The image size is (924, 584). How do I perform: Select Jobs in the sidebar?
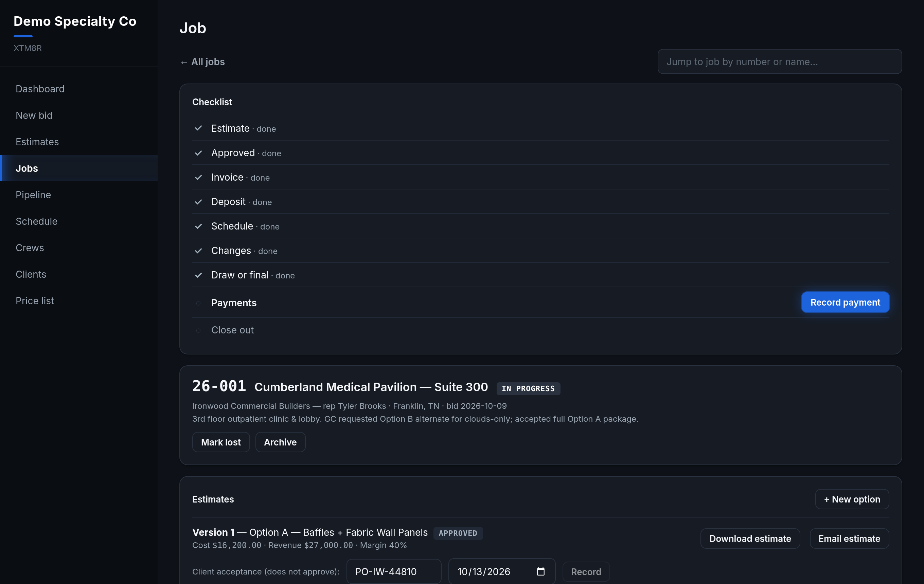79,168
